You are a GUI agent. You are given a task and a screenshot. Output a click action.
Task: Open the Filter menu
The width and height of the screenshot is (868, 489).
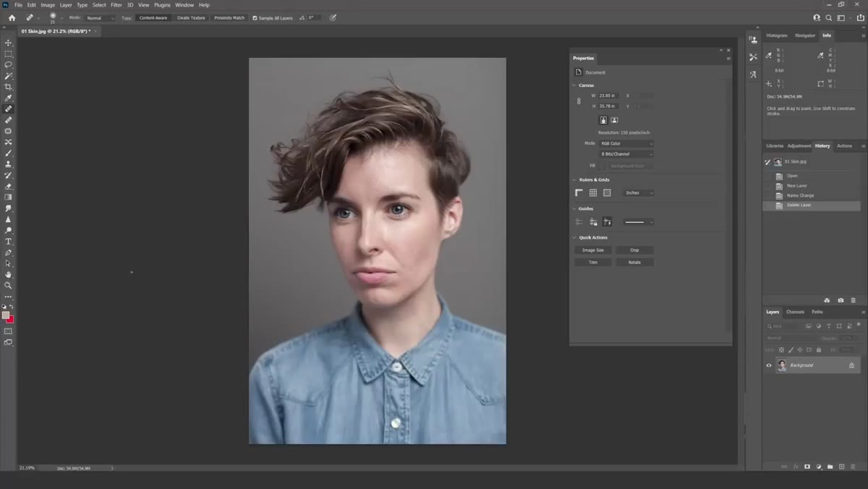click(116, 5)
